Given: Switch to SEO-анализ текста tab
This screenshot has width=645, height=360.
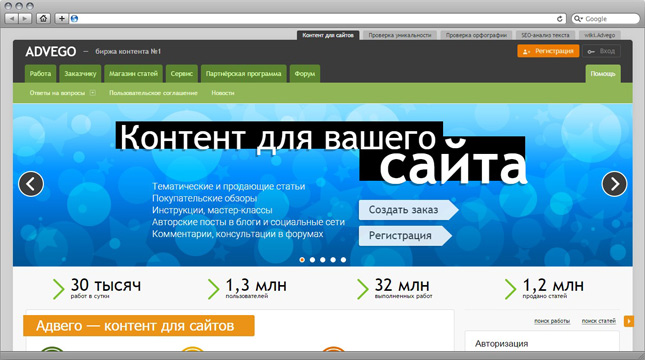Looking at the screenshot, I should pos(545,35).
